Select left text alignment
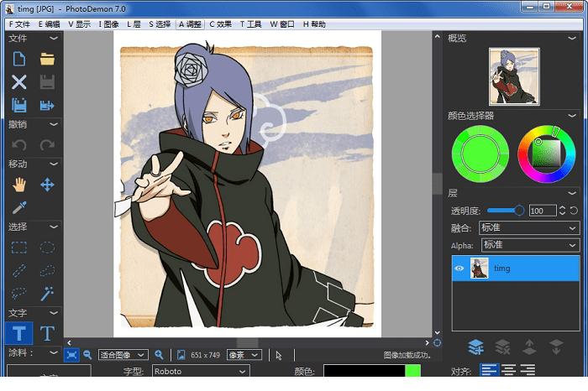This screenshot has height=391, width=588. [488, 370]
